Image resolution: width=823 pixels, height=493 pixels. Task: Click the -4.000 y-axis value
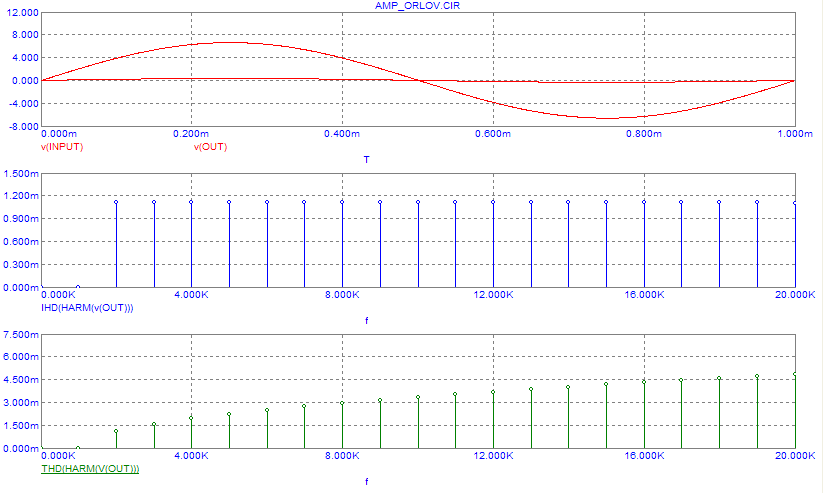tap(23, 103)
